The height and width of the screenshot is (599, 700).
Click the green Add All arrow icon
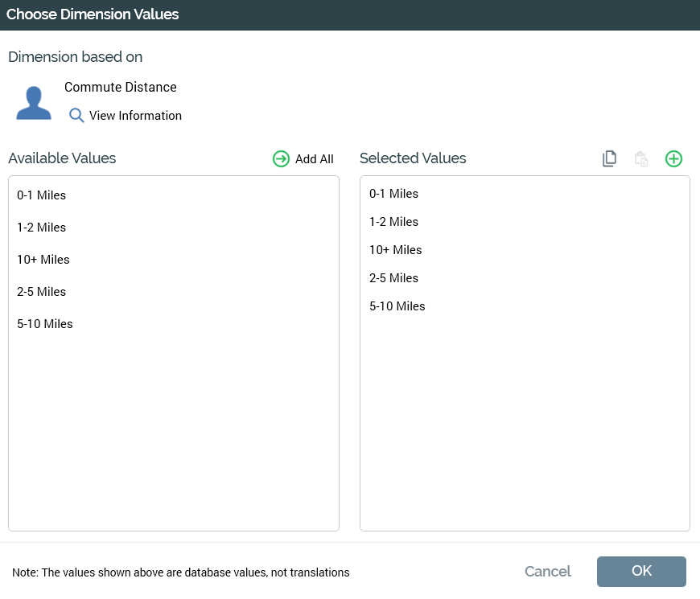click(x=281, y=159)
